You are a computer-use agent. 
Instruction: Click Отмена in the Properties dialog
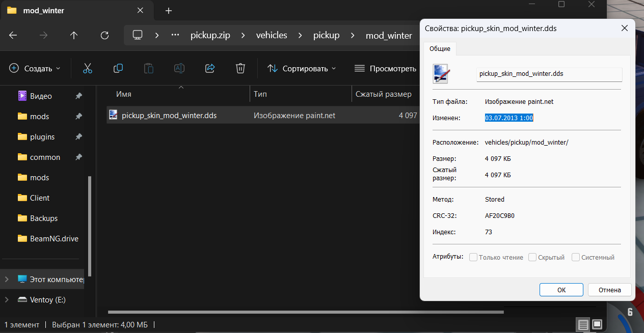pos(610,290)
